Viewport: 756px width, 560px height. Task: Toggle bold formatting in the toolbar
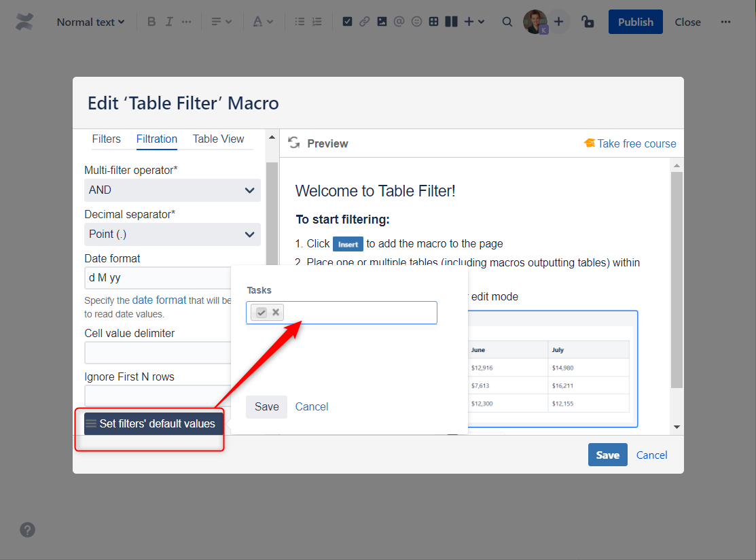(x=151, y=21)
